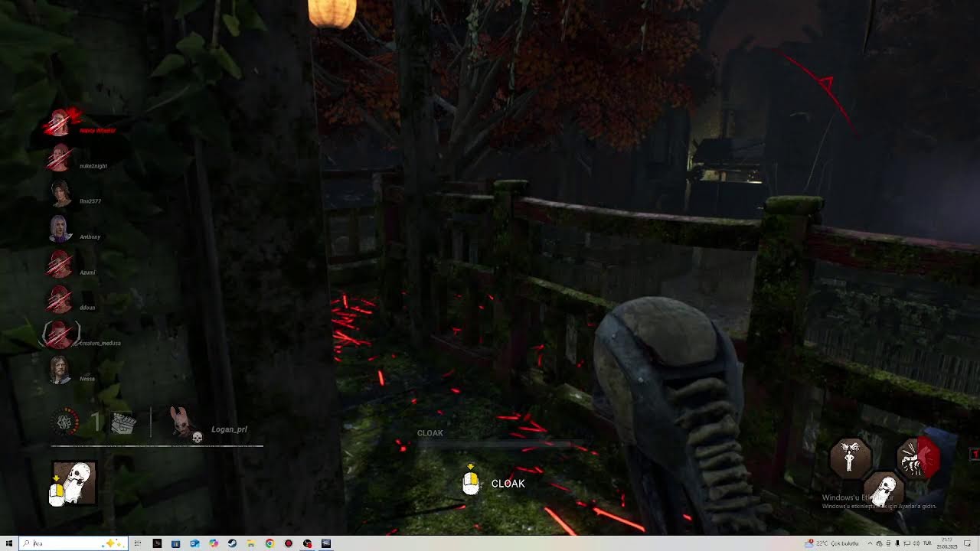The width and height of the screenshot is (980, 551).
Task: Open the red recording app on taskbar
Action: coord(289,543)
